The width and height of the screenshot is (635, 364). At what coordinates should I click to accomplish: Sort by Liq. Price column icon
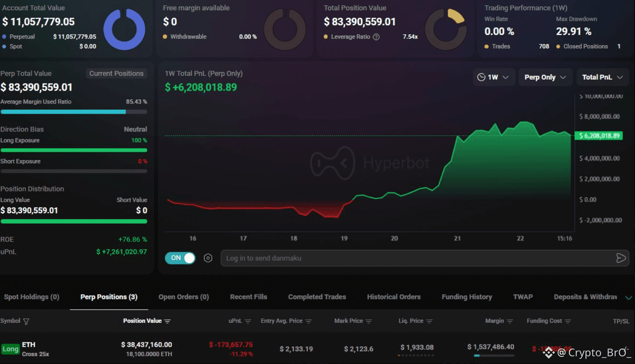coord(429,321)
